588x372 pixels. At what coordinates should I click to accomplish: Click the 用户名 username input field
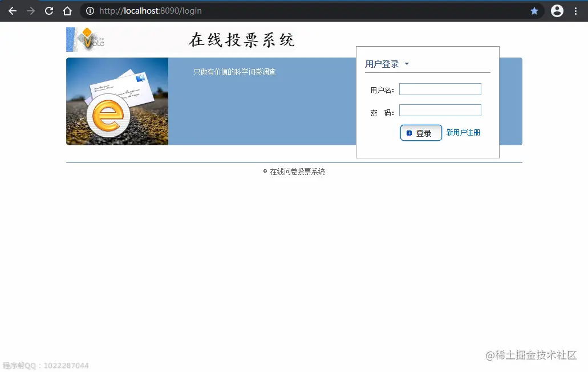(x=440, y=89)
